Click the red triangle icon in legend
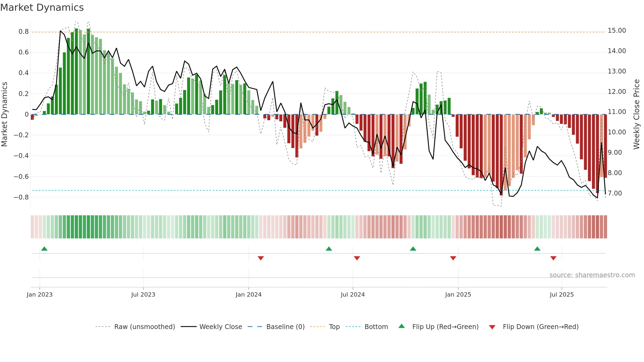The width and height of the screenshot is (644, 362). [492, 327]
